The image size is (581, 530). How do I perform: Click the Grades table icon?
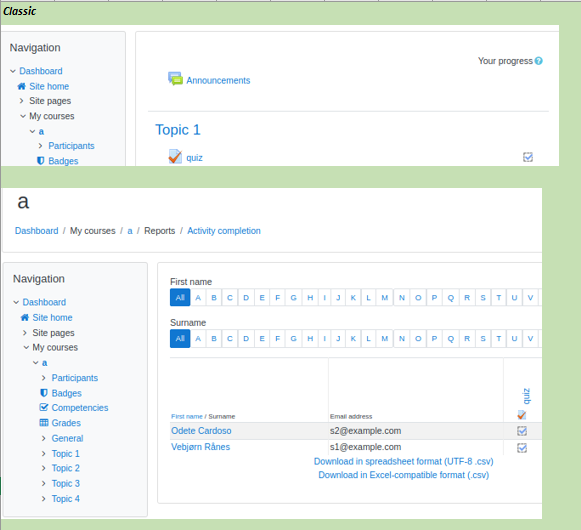pos(44,423)
